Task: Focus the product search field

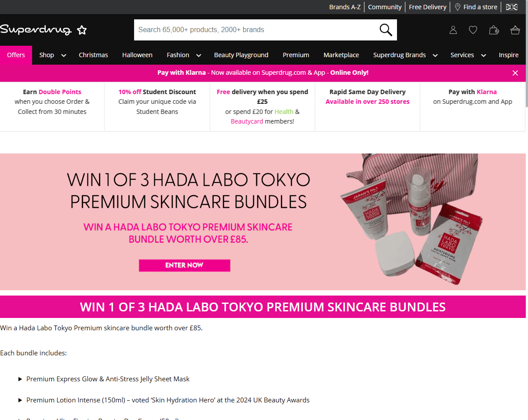Action: pyautogui.click(x=255, y=30)
